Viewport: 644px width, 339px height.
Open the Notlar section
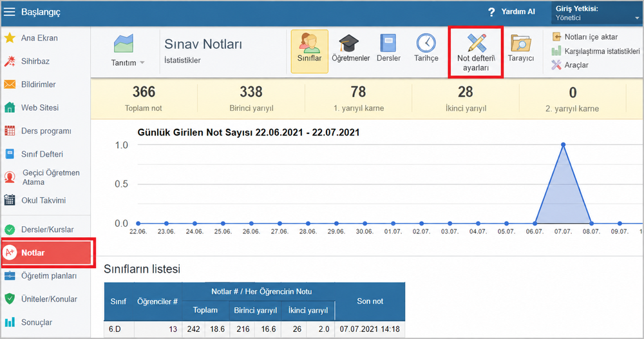tap(48, 253)
